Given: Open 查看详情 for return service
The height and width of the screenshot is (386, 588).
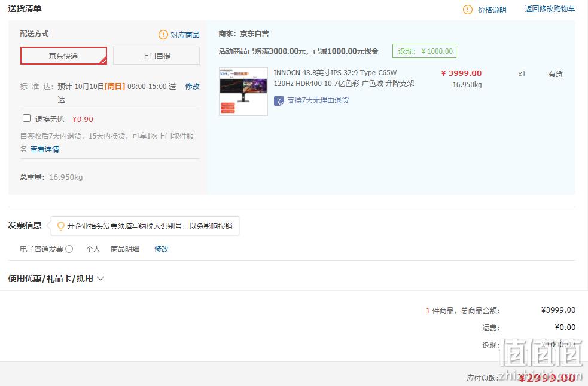Looking at the screenshot, I should click(45, 149).
